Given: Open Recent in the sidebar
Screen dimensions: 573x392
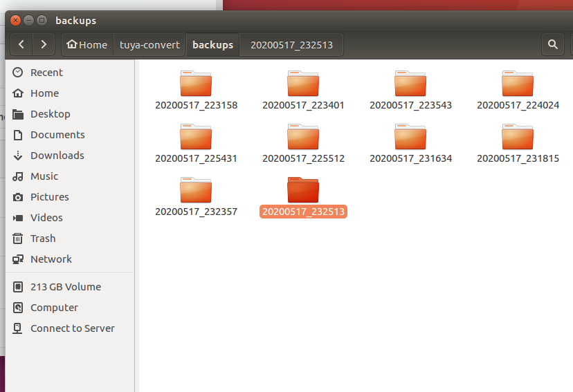Looking at the screenshot, I should [70, 73].
